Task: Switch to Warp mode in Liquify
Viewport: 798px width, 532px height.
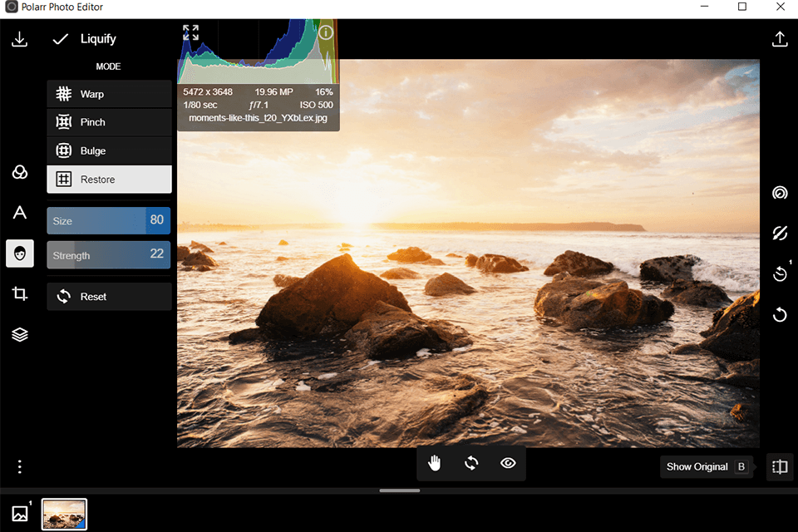Action: coord(109,94)
